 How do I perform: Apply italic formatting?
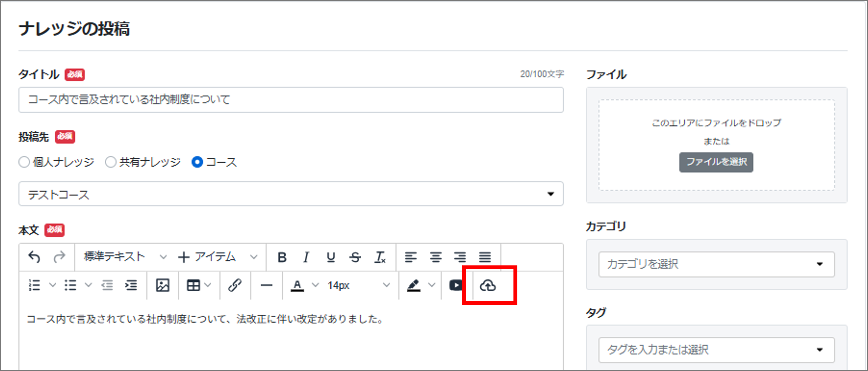tap(306, 257)
